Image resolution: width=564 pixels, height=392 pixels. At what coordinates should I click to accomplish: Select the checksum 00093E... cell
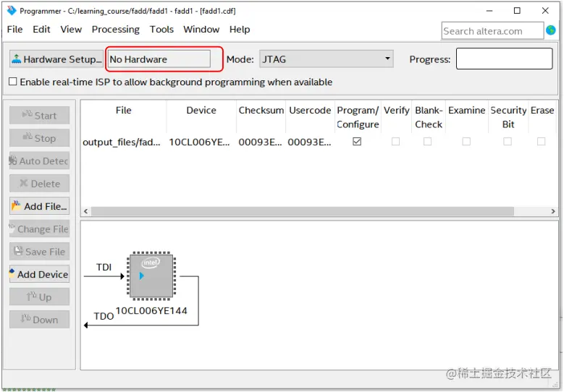tap(261, 142)
